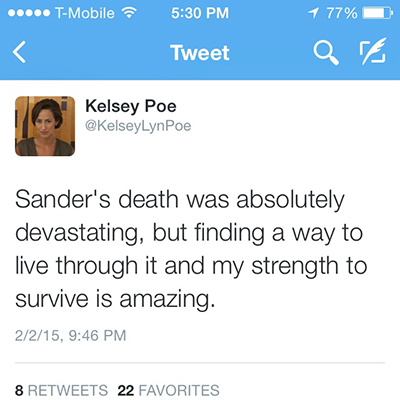Tap the cellular signal strength dots
Screen dimensions: 400x400
tap(29, 13)
